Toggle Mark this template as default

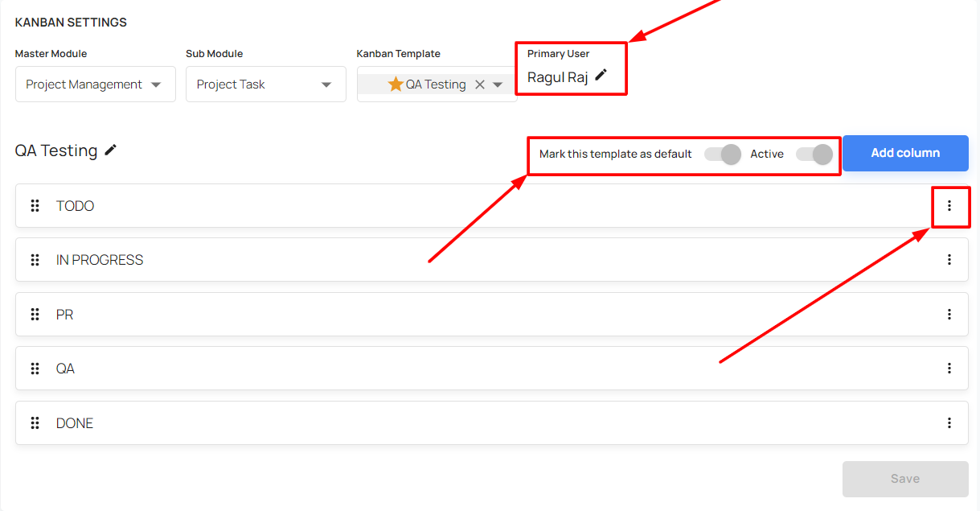pos(723,154)
